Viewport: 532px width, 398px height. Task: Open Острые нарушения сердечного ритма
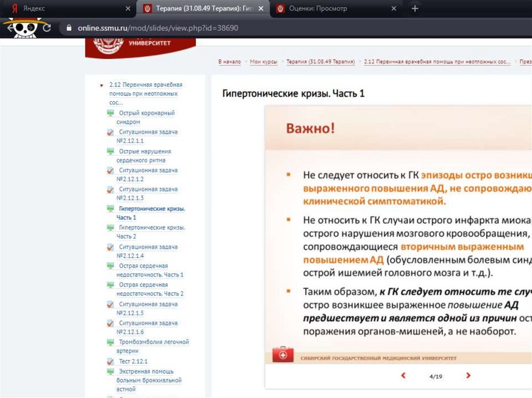point(144,156)
